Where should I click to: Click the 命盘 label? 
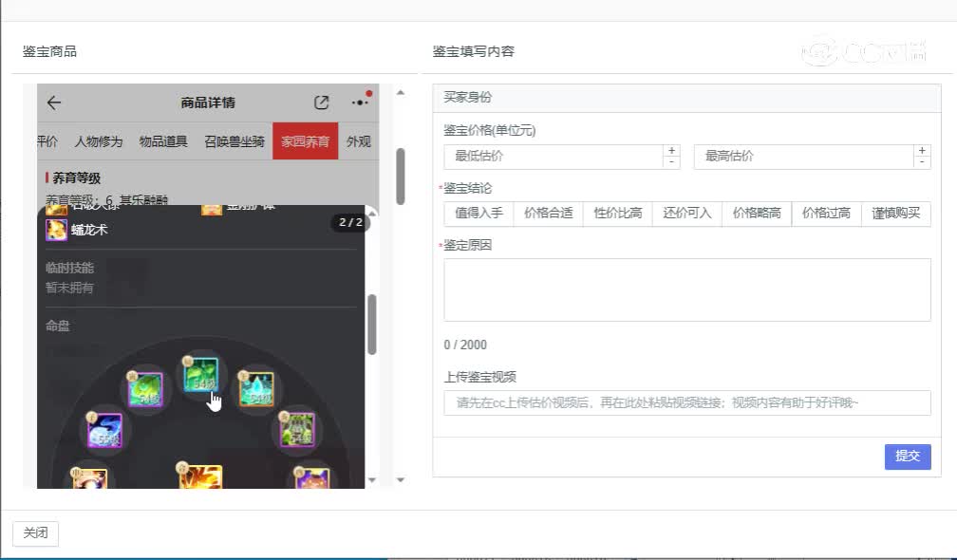57,327
